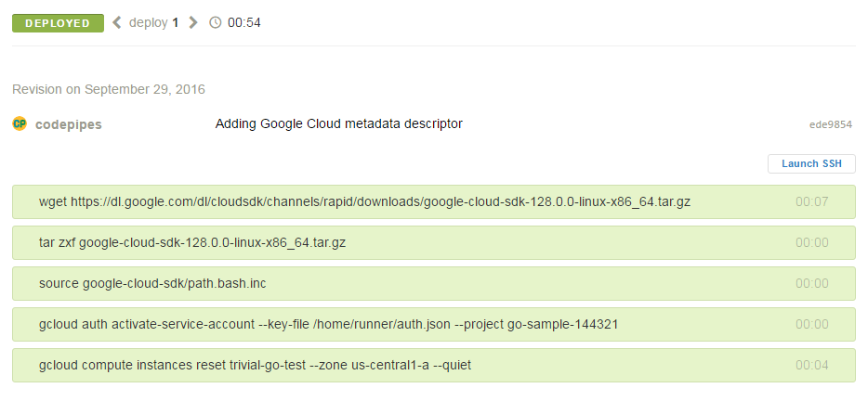Screen dimensions: 868x401
Task: Click the total deploy time 00:54
Action: (x=244, y=22)
